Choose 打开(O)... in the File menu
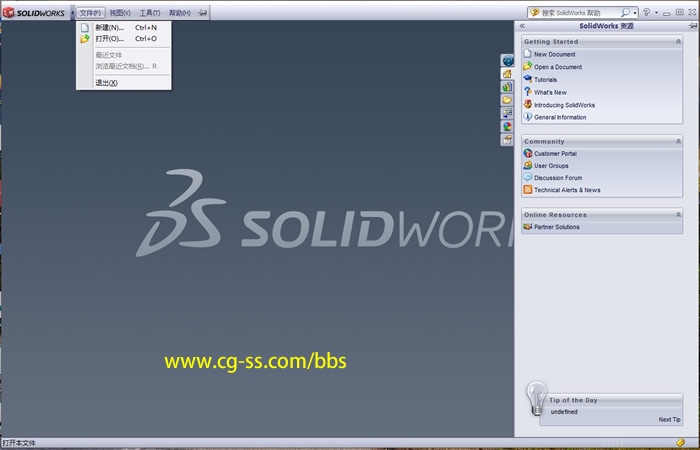This screenshot has height=450, width=700. tap(109, 39)
